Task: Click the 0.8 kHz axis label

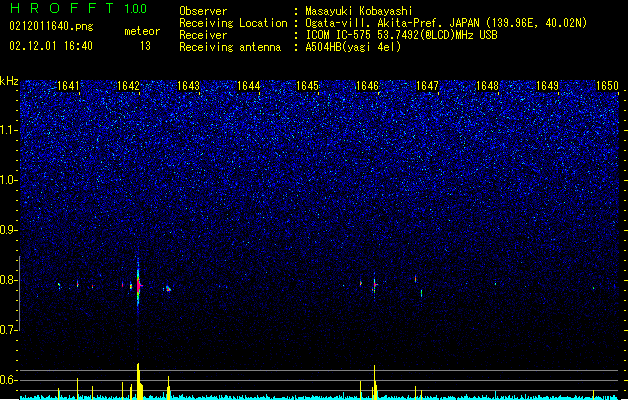Action: [x=9, y=280]
